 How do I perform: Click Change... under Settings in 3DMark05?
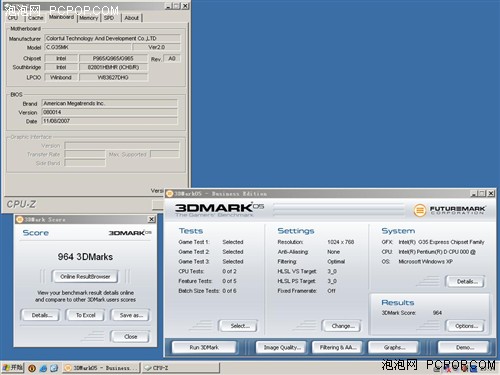click(341, 326)
